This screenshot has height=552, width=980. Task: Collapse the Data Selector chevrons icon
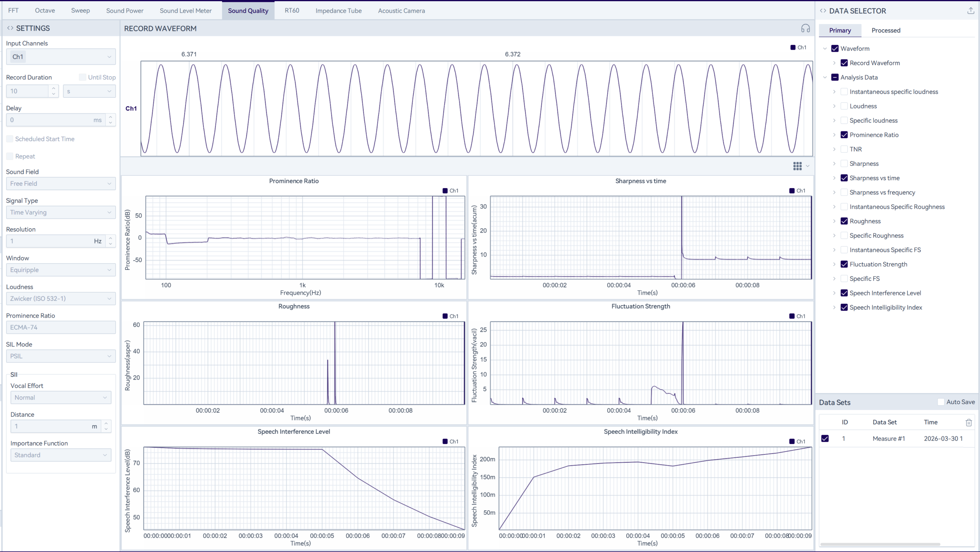point(823,11)
